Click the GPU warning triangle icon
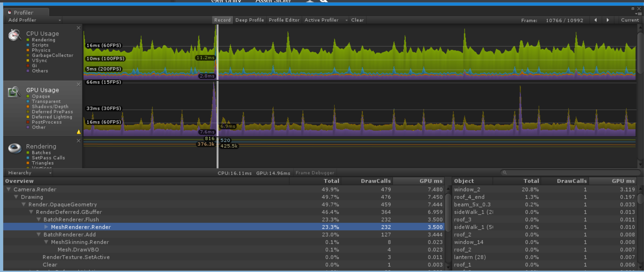Screen dimensions: 644x272 point(79,132)
